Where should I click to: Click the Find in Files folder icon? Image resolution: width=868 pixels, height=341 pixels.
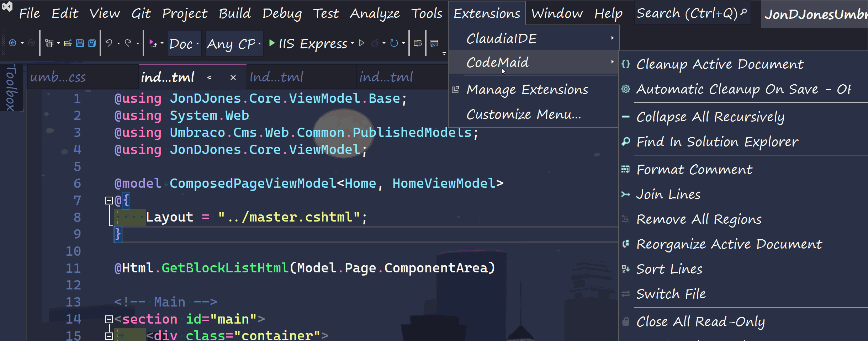418,43
